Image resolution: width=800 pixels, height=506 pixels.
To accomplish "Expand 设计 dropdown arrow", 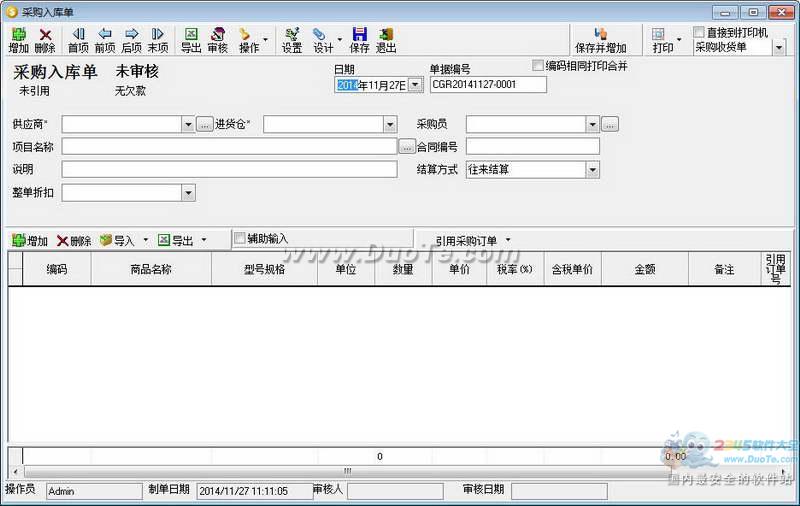I will (x=340, y=40).
